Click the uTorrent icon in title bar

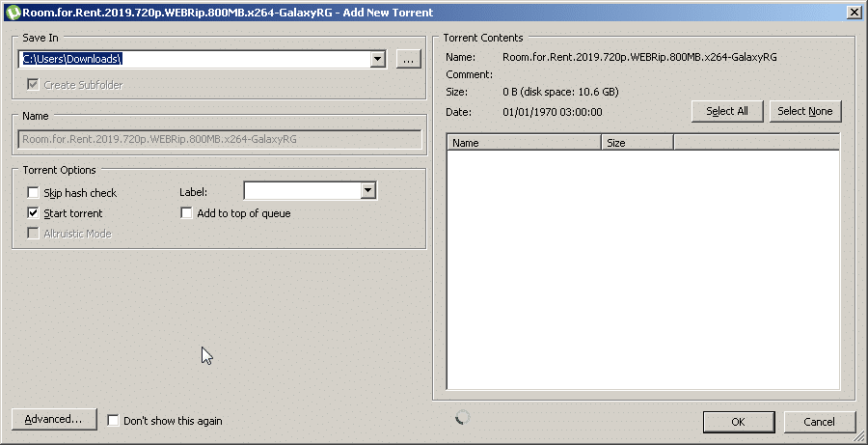tap(13, 12)
